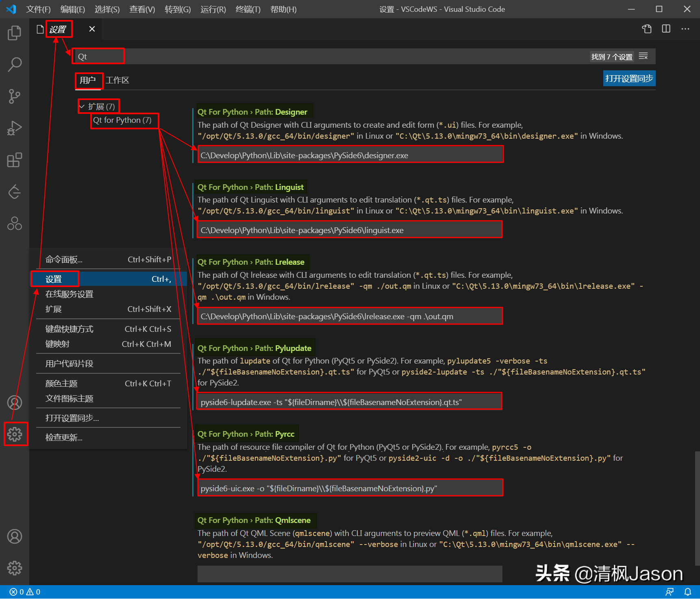Open the feedback icon in status bar
The image size is (700, 599).
669,592
